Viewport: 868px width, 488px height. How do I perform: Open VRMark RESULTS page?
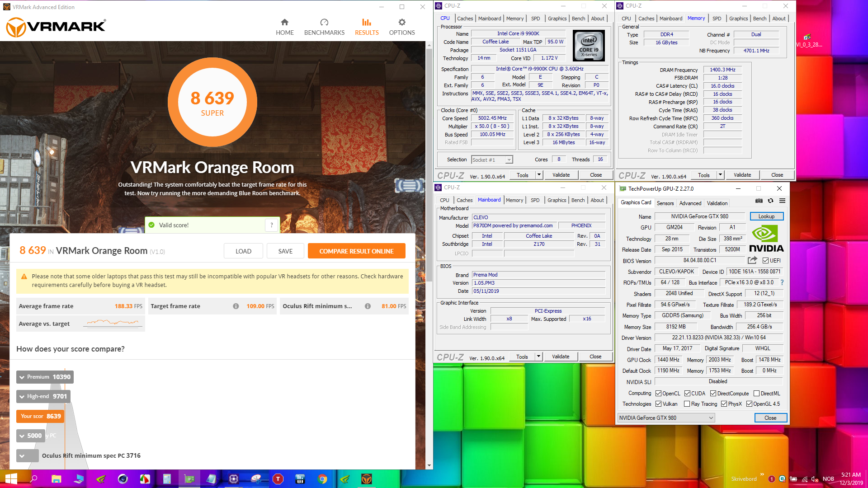click(x=367, y=27)
